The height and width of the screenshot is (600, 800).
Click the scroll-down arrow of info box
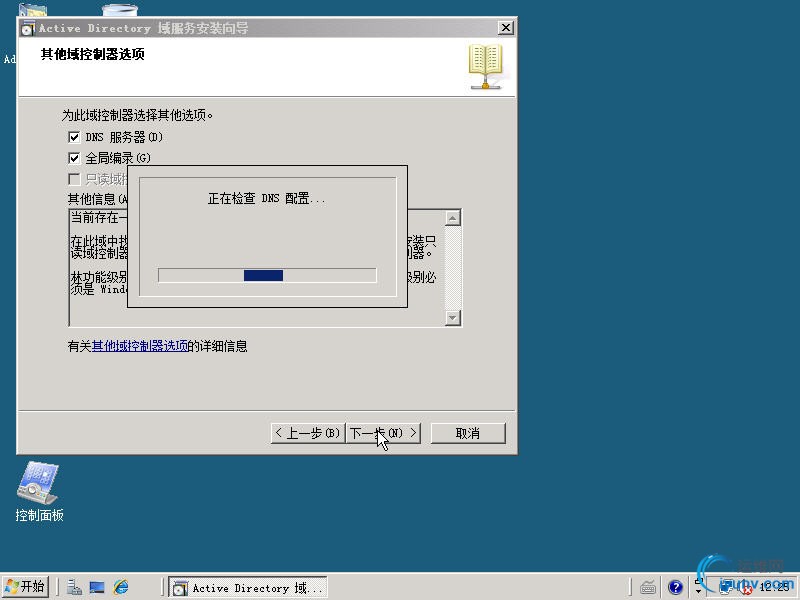pyautogui.click(x=453, y=317)
